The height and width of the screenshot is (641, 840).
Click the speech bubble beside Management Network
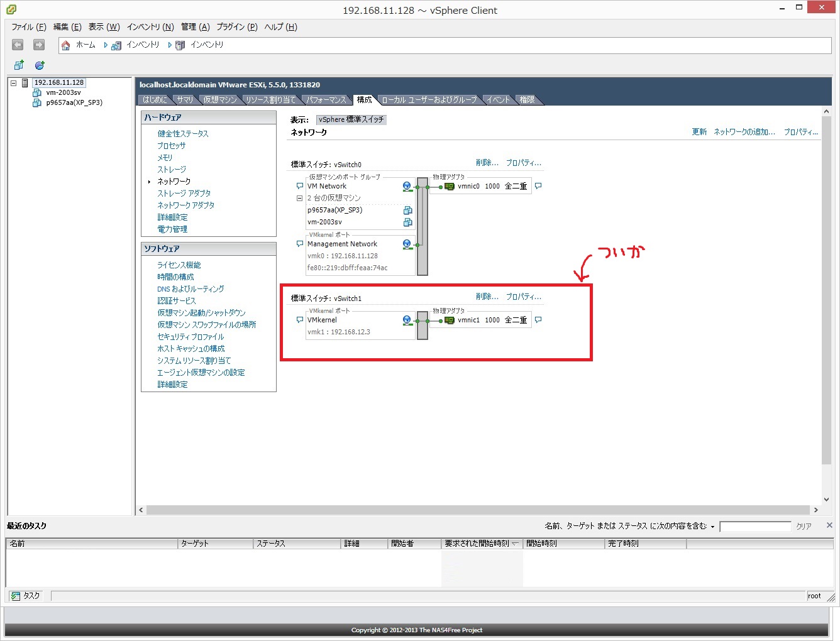300,244
